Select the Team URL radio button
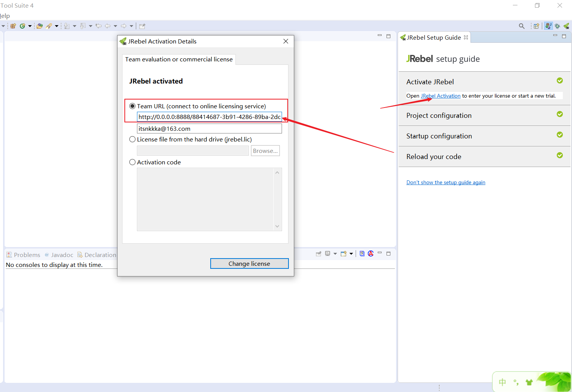This screenshot has width=572, height=392. [x=132, y=106]
